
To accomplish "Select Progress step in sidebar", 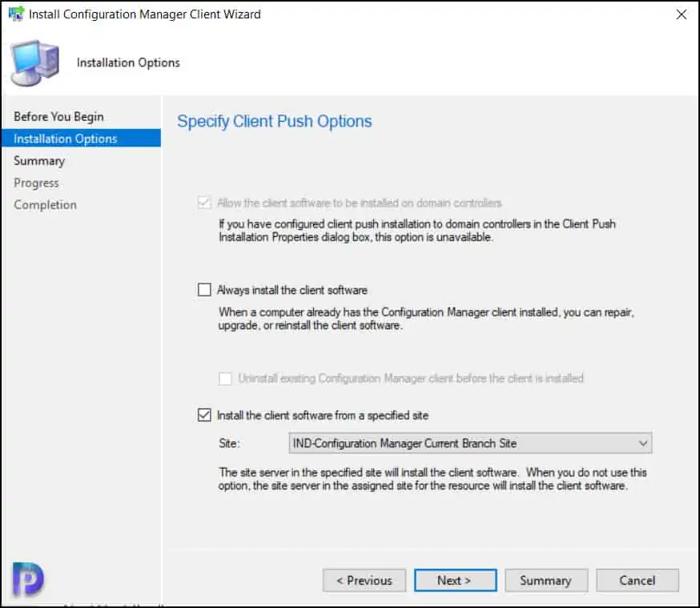I will pos(37,183).
